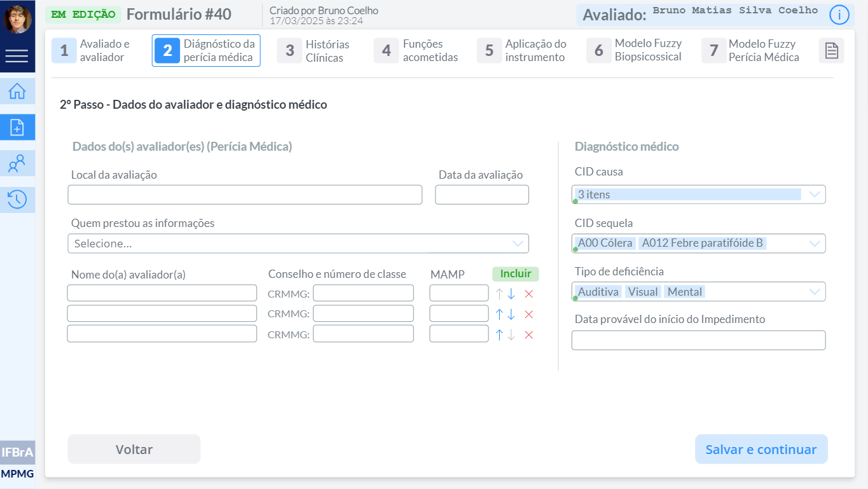This screenshot has width=868, height=489.
Task: Click the Mental tag
Action: click(x=685, y=292)
